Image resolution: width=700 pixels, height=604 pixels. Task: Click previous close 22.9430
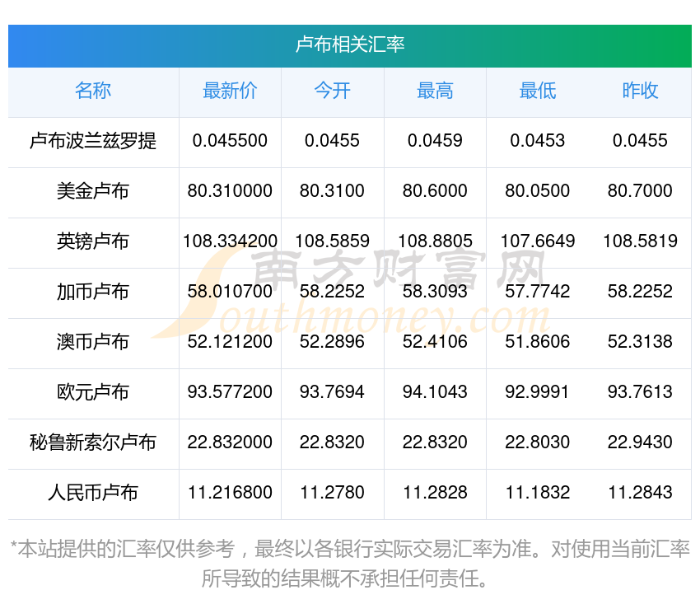pos(640,442)
